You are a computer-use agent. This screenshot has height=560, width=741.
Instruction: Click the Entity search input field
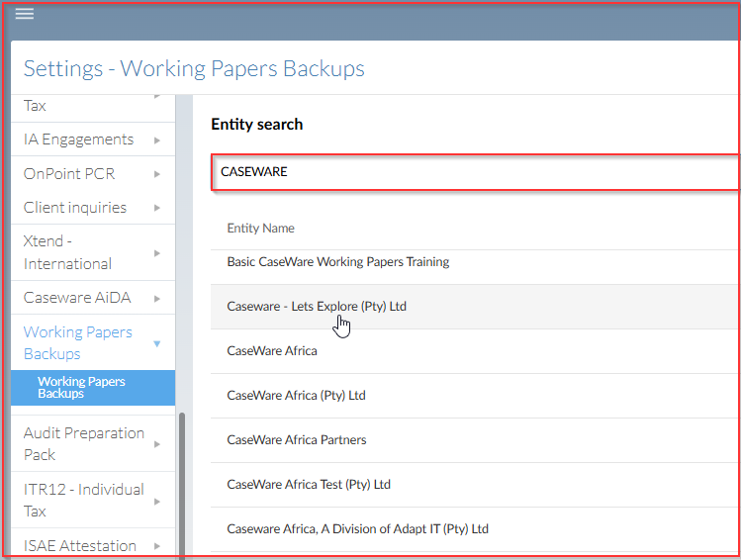(x=475, y=172)
